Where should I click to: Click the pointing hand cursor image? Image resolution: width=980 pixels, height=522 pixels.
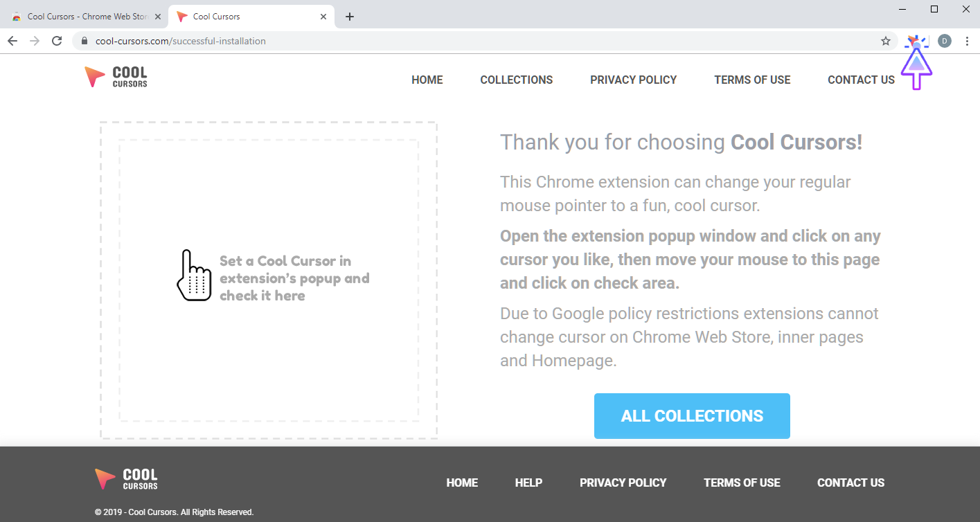193,276
